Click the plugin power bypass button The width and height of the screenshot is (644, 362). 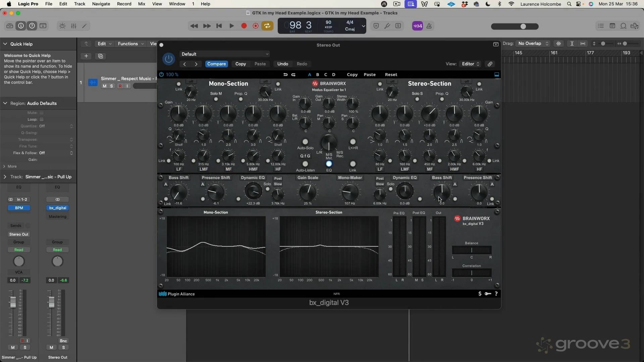tap(168, 59)
